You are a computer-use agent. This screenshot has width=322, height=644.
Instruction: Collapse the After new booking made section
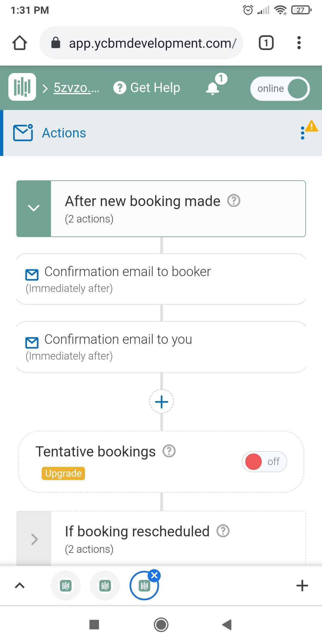click(34, 208)
